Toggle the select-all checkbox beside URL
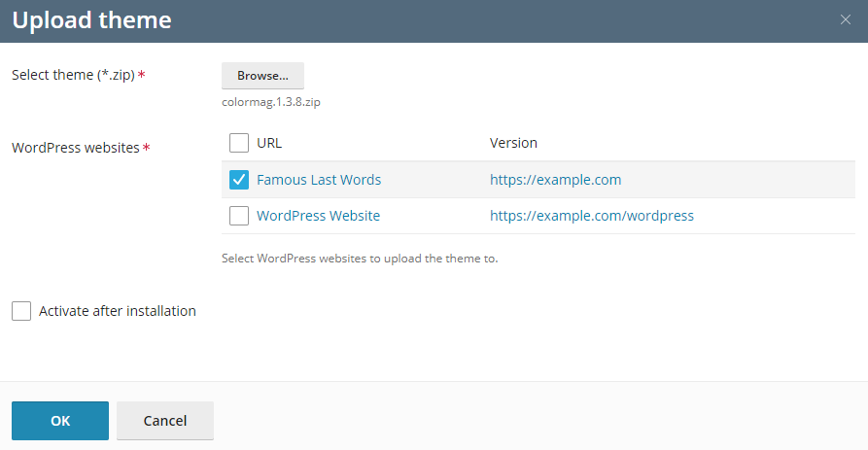Screen dimensions: 868x450 tap(239, 143)
